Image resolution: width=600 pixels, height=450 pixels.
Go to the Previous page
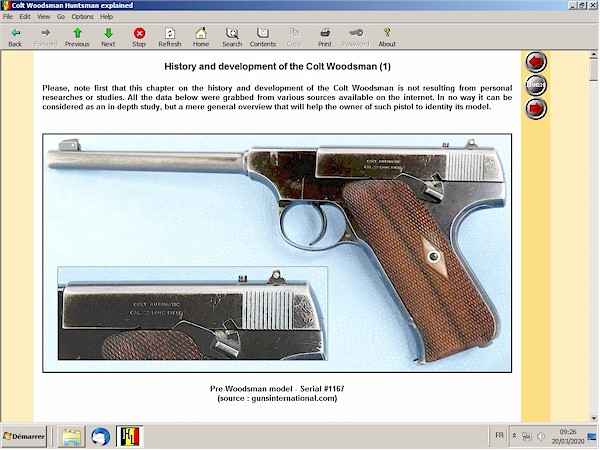pos(77,37)
